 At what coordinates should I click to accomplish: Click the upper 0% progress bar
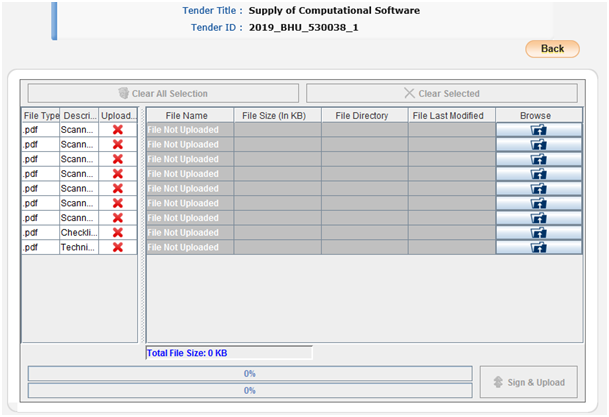pyautogui.click(x=249, y=374)
